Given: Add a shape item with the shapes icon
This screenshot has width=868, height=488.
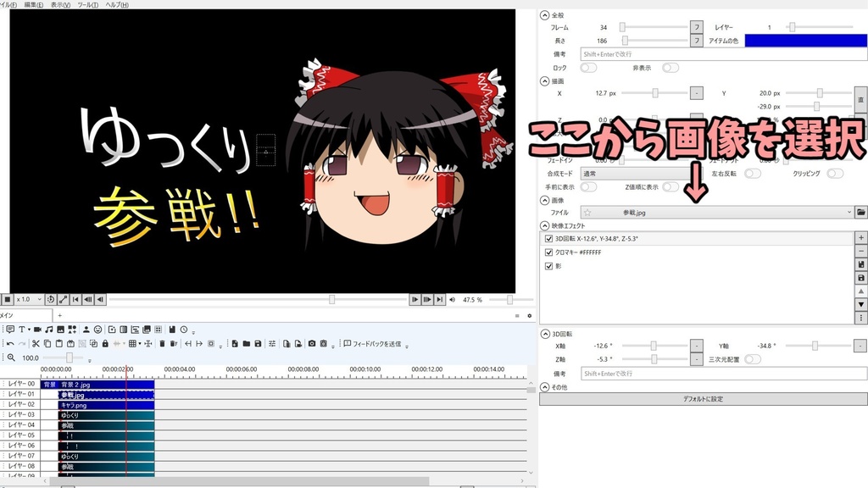Looking at the screenshot, I should pos(72,330).
